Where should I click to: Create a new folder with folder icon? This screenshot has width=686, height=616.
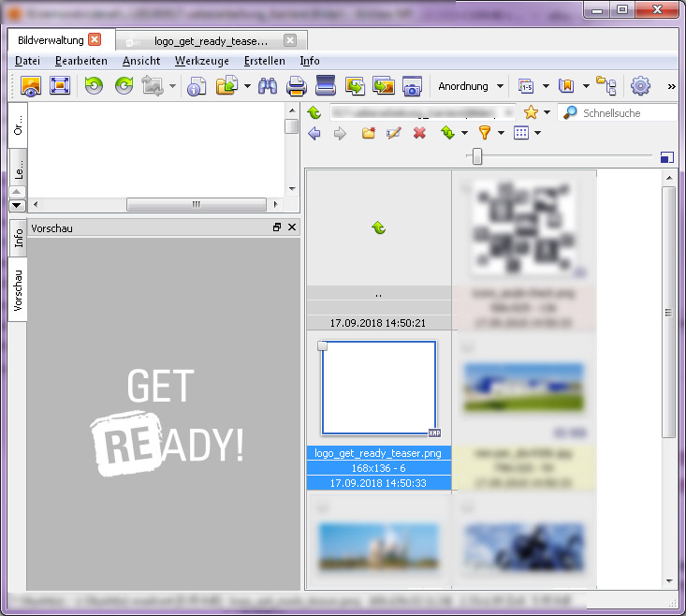click(369, 133)
